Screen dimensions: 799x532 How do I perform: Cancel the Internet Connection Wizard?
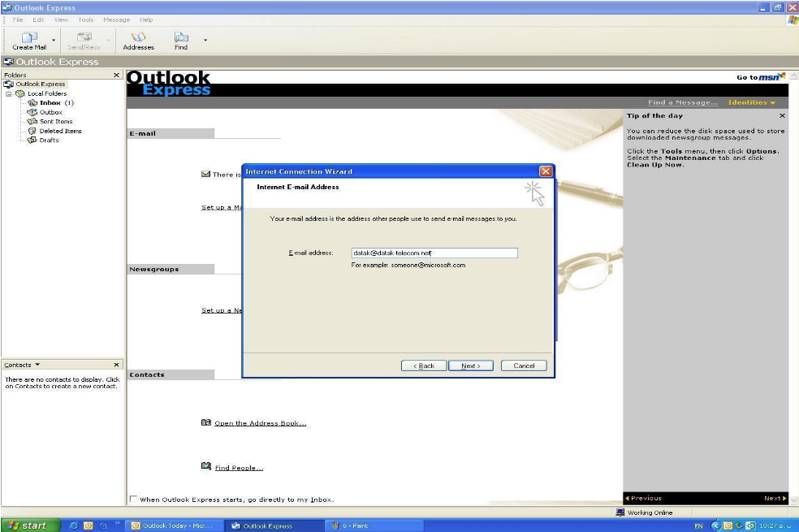click(x=524, y=365)
